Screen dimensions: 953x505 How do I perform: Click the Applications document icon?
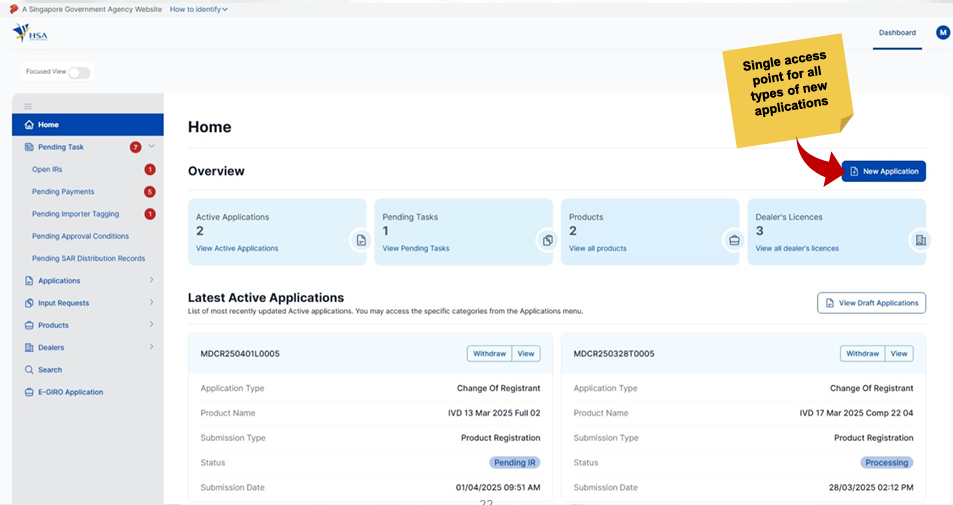29,281
